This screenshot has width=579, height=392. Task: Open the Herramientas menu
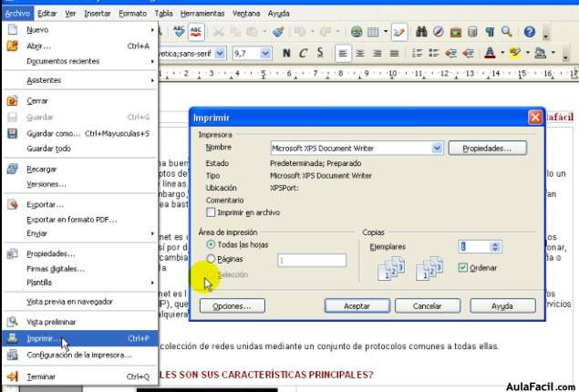pos(202,14)
